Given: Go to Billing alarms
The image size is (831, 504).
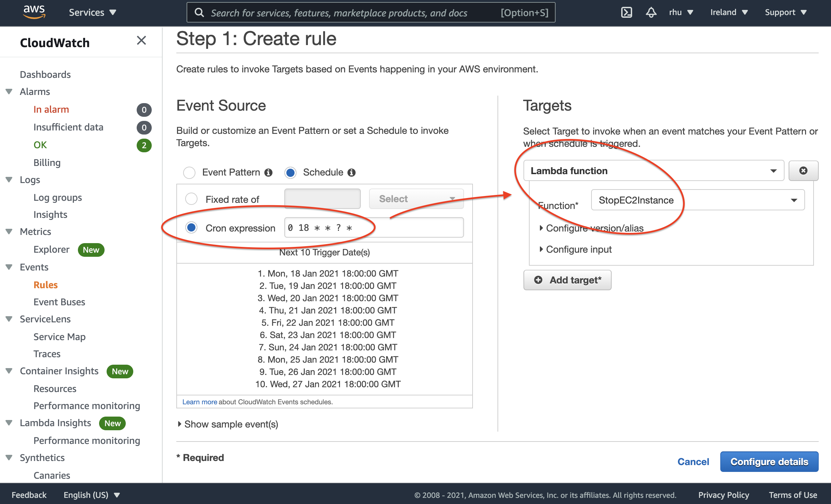Looking at the screenshot, I should 47,163.
